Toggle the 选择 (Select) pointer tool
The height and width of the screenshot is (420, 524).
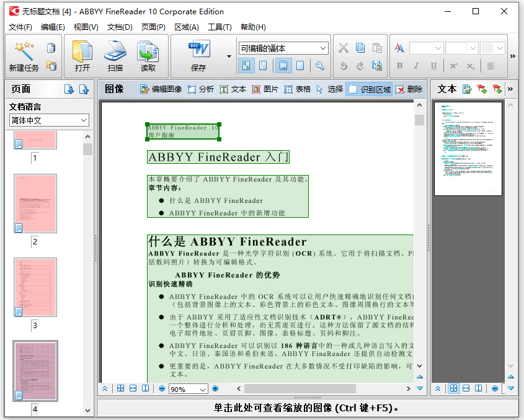pos(329,89)
